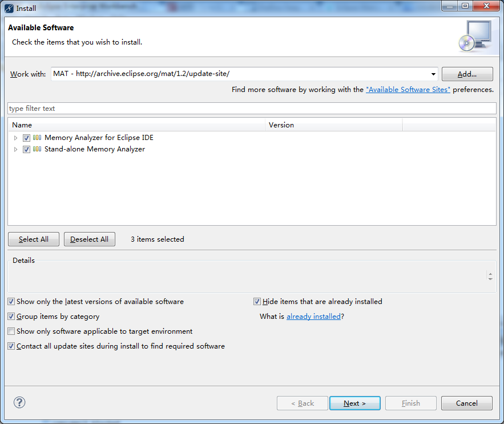Click Select All button
The image size is (504, 424).
click(34, 239)
